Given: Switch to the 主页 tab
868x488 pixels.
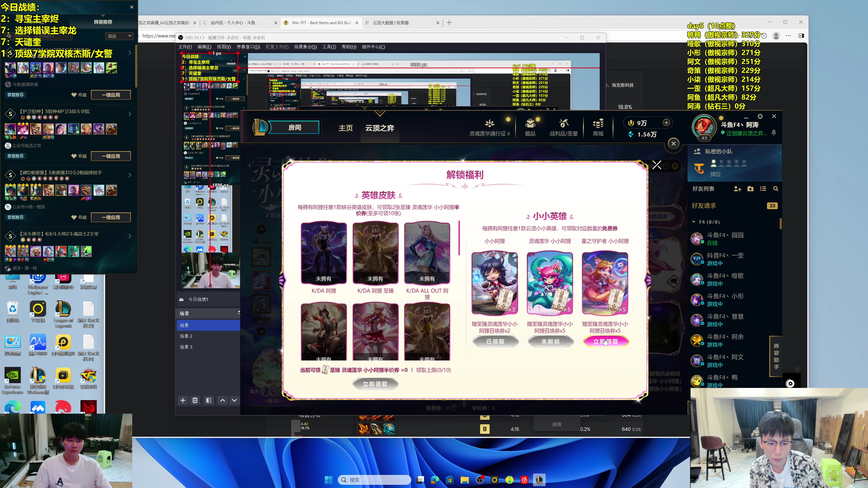Looking at the screenshot, I should (345, 128).
